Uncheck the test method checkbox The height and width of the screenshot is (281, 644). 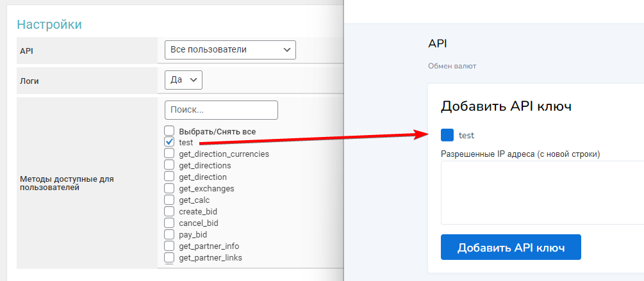169,142
